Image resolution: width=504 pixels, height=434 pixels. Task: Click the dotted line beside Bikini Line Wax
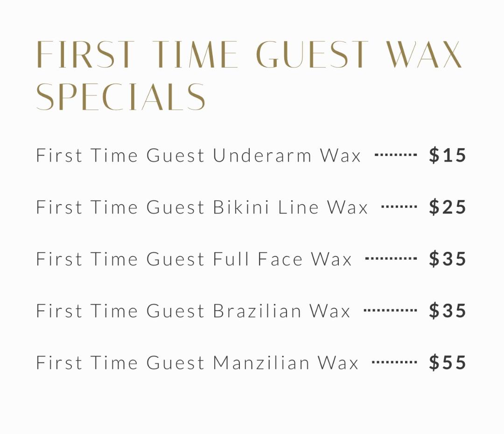coord(399,206)
